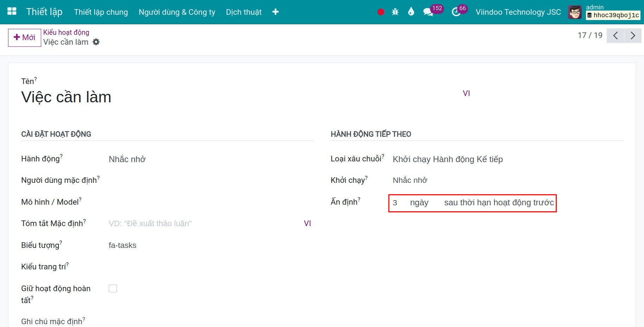Click the water drop icon
This screenshot has width=644, height=327.
point(411,12)
